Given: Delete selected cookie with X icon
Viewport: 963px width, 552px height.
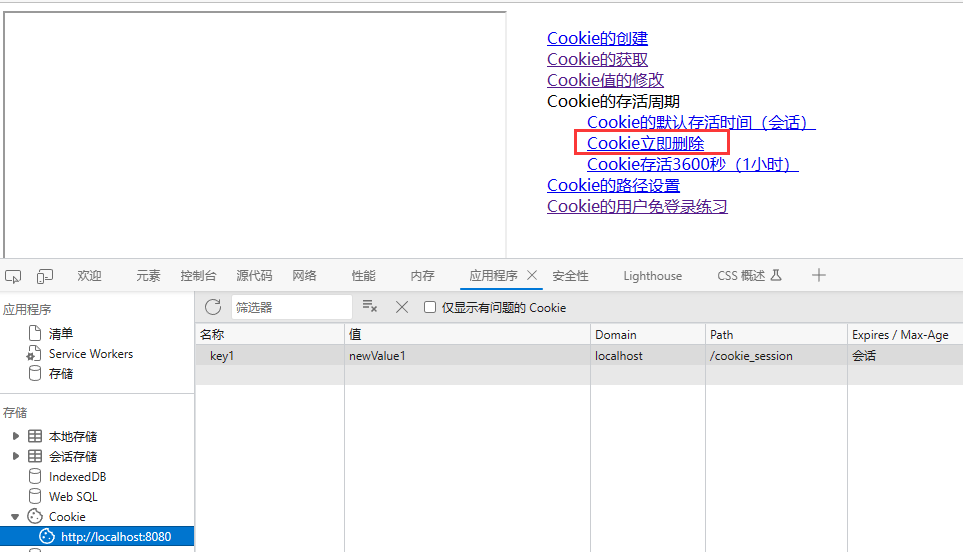Looking at the screenshot, I should pos(402,307).
